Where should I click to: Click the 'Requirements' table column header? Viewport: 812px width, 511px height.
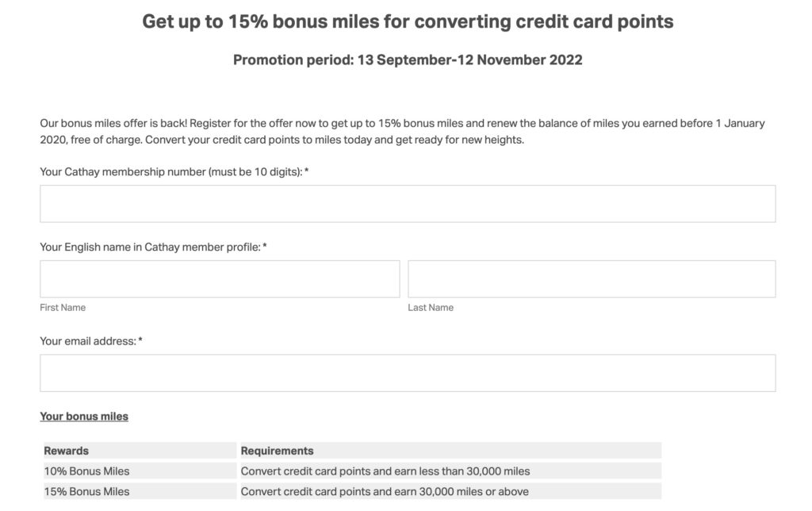[278, 451]
